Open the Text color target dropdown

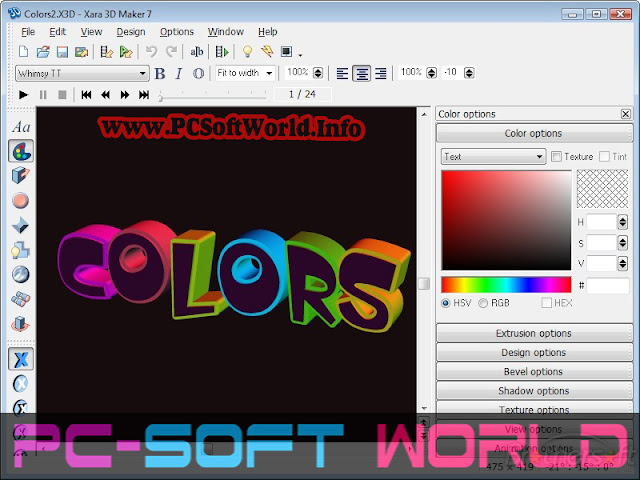[x=493, y=157]
